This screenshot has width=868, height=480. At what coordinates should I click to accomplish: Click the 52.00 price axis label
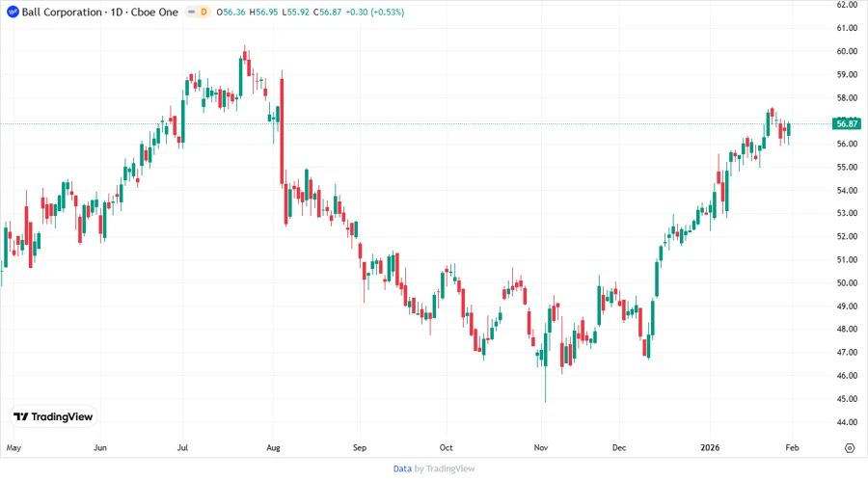tap(847, 236)
